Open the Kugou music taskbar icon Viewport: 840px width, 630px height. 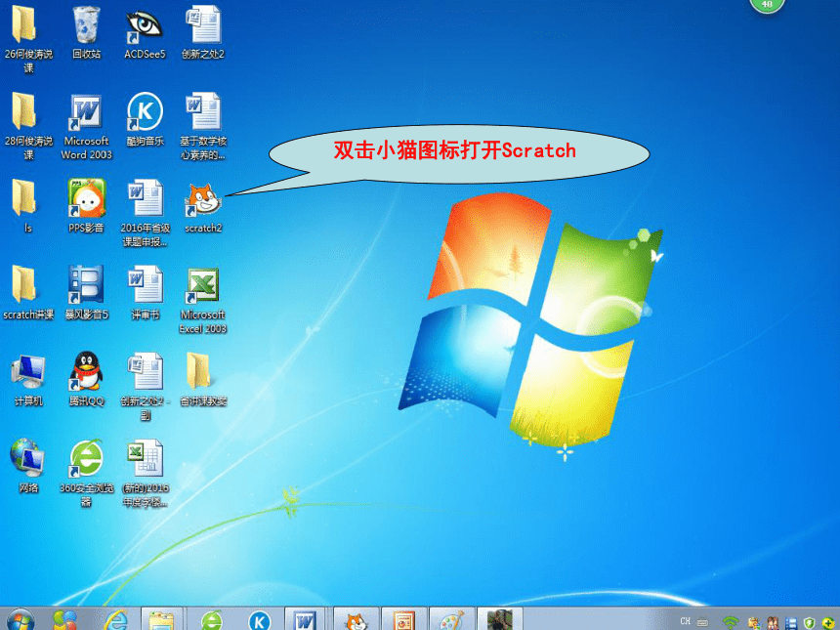click(260, 620)
